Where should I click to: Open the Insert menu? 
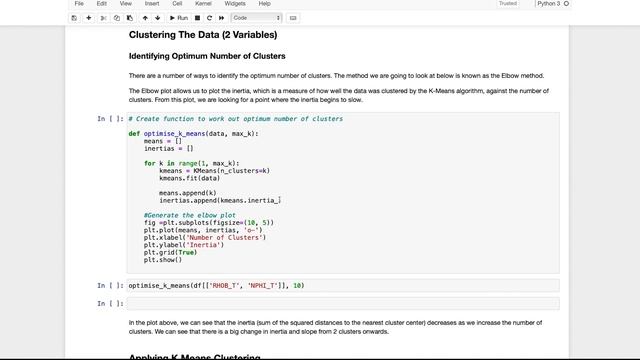pyautogui.click(x=152, y=4)
